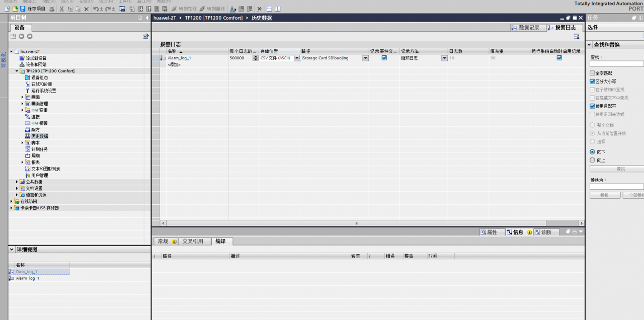Viewport: 644px width, 320px height.
Task: Open the 存储位置 CSV file dropdown
Action: point(297,58)
